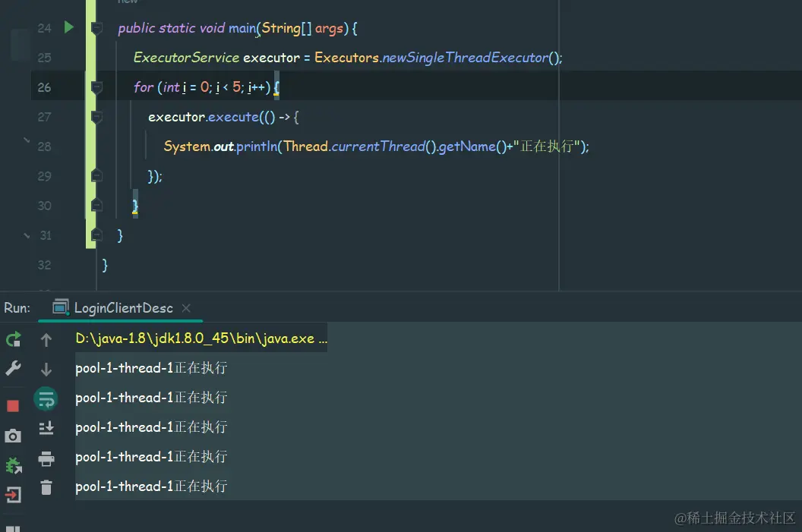Run main method from gutter play icon

68,27
